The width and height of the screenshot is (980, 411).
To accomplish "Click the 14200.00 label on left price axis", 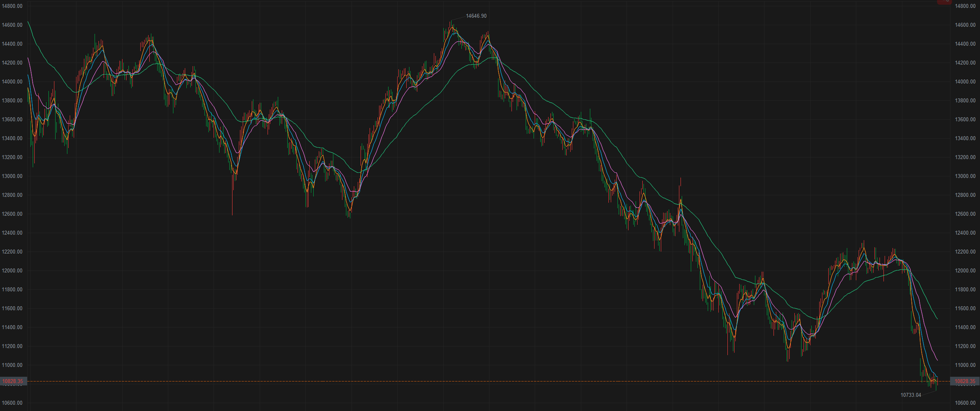I will coord(12,63).
